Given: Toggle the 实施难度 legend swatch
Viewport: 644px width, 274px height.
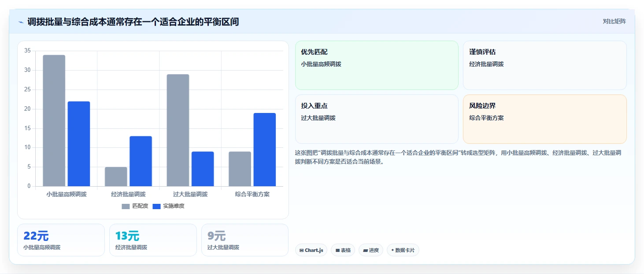Looking at the screenshot, I should (x=156, y=206).
